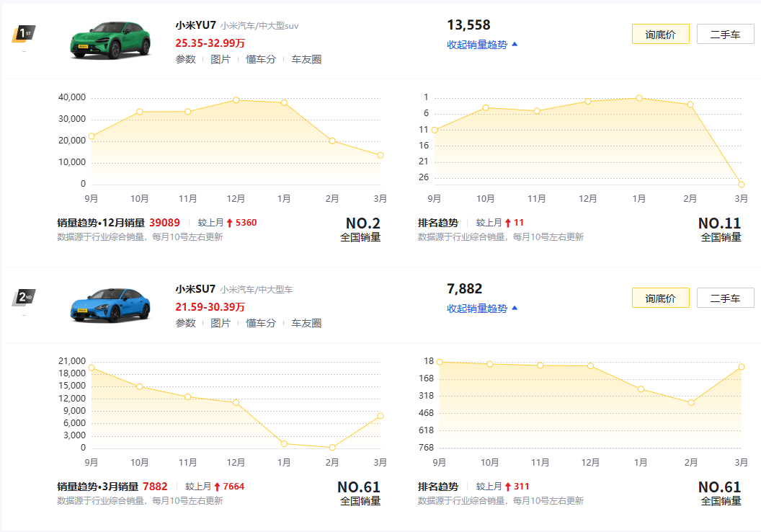Open the green 小米YU7 car thumbnail
The image size is (761, 532).
click(x=110, y=40)
